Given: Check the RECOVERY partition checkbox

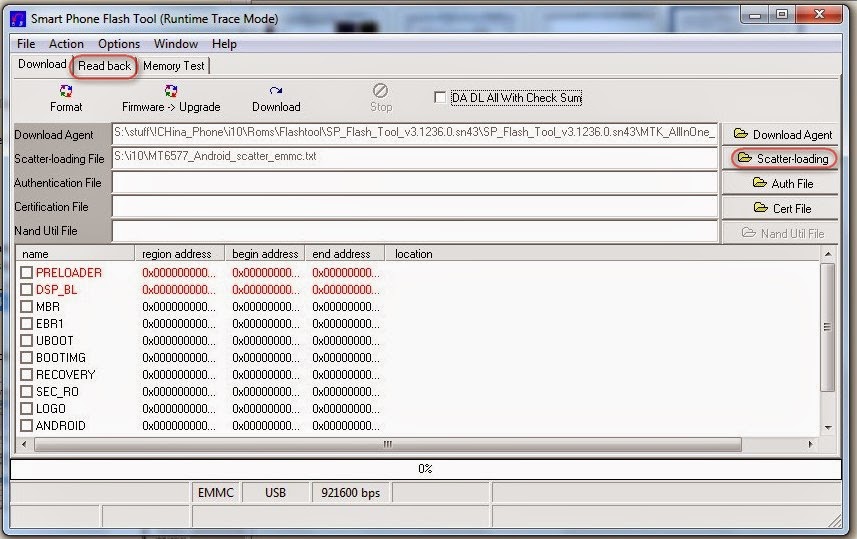Looking at the screenshot, I should (26, 374).
